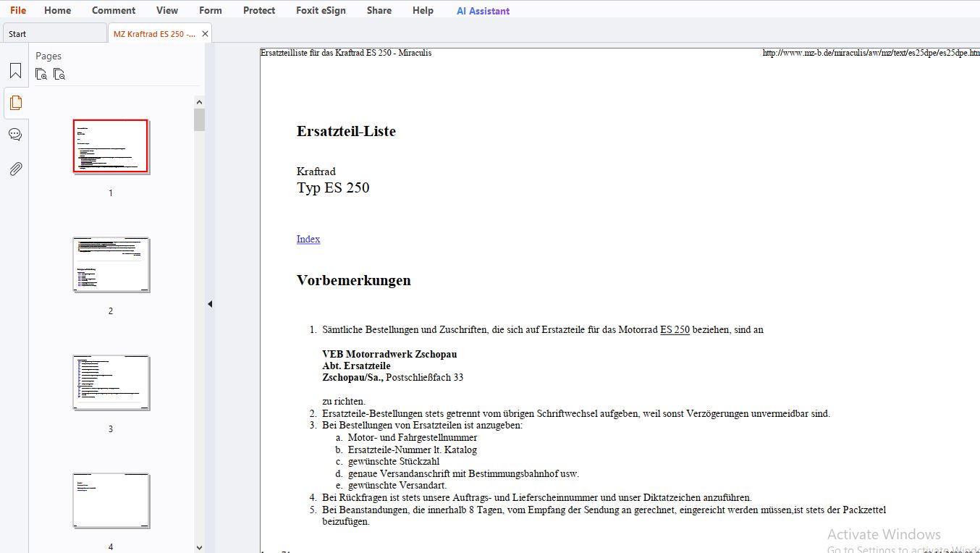
Task: Close the MZ Kraftrad ES 250 tab
Action: pyautogui.click(x=205, y=34)
